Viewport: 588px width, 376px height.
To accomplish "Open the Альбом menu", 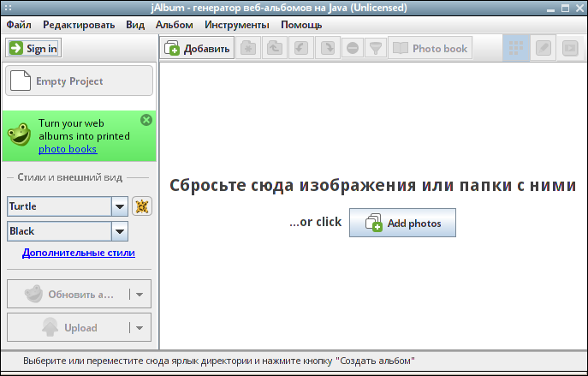I will click(x=175, y=25).
